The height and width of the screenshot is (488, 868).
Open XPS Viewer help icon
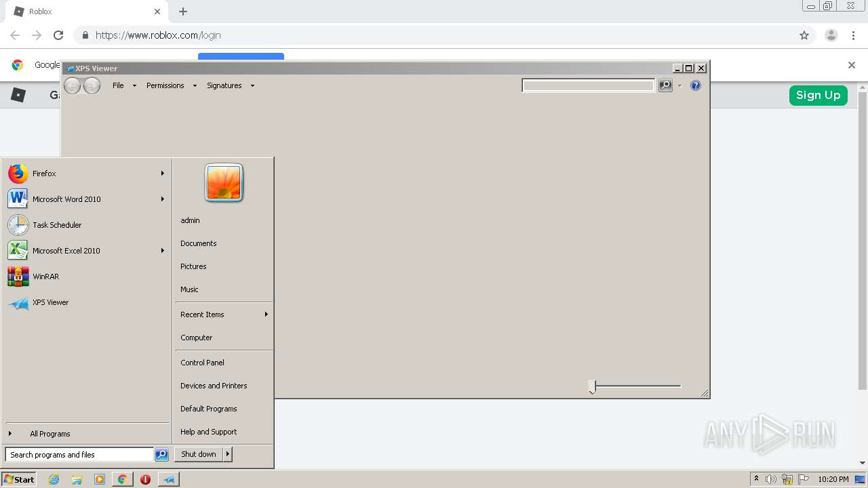click(695, 85)
